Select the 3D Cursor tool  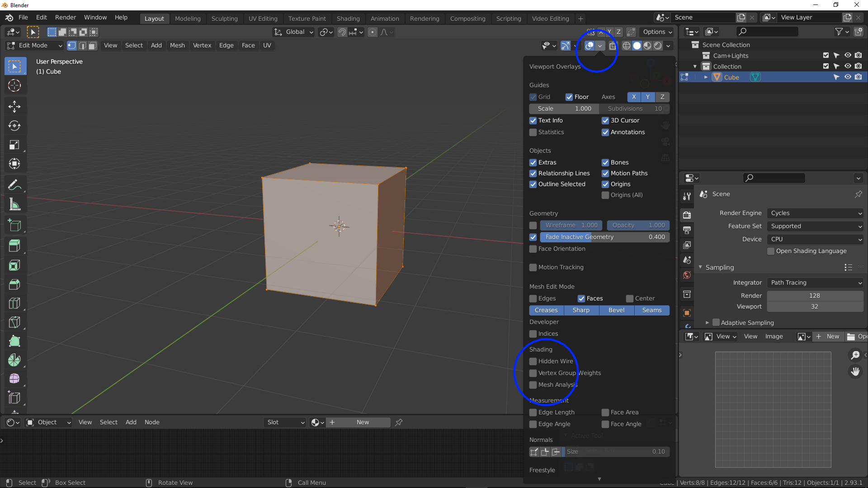[14, 85]
